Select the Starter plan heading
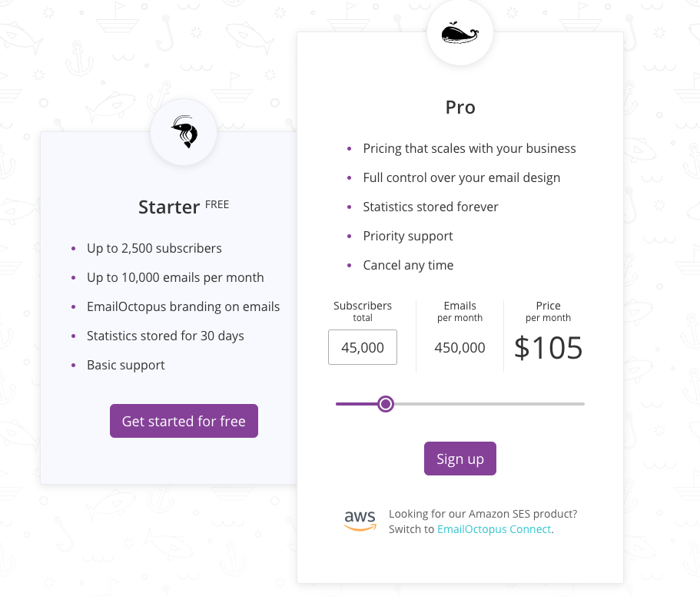This screenshot has width=700, height=596. (168, 207)
